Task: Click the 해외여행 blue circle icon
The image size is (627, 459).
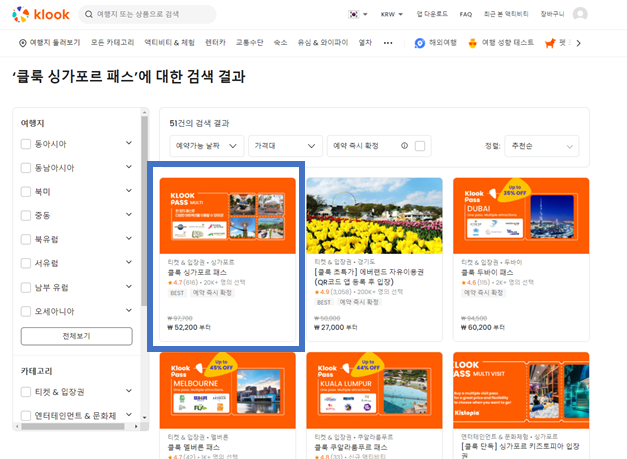Action: coord(419,43)
